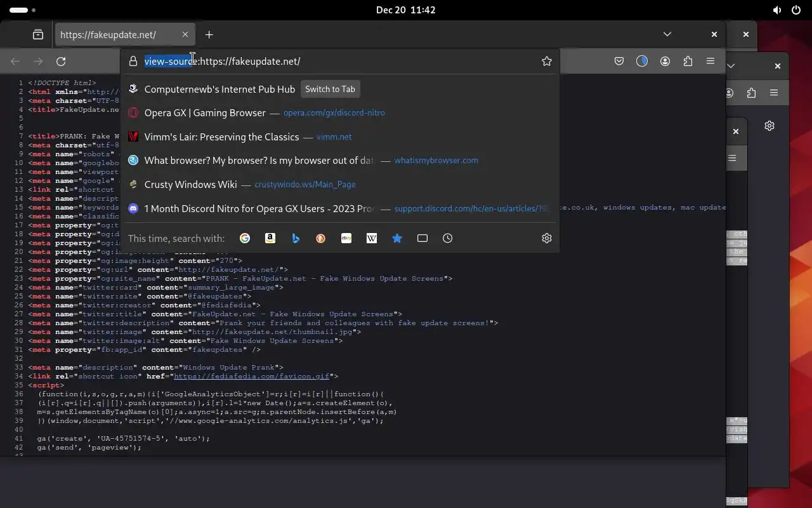Select the https://fakeupdate.net/ tab

tap(124, 34)
